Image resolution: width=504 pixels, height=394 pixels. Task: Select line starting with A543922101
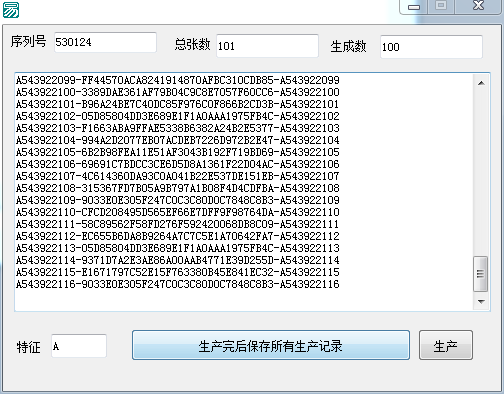point(178,104)
